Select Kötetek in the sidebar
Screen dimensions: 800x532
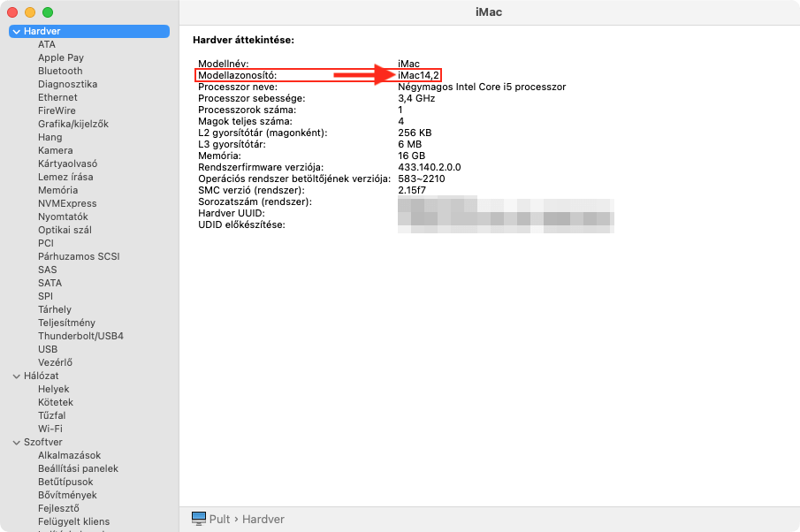pos(56,402)
